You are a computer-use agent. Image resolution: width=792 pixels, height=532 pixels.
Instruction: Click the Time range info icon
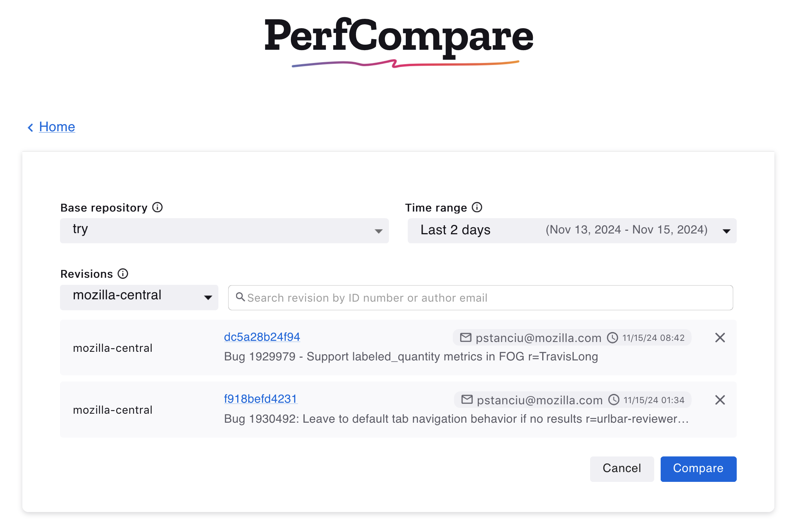point(477,207)
